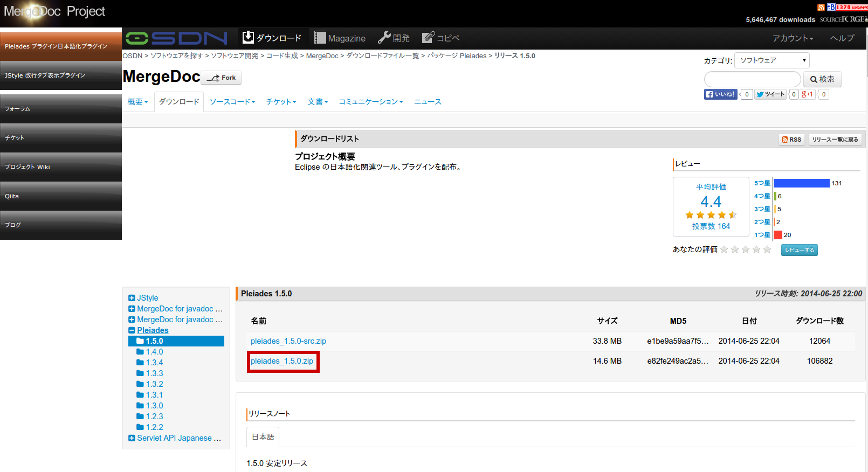Screen dimensions: 868x472
Task: Open the 1.3.3 release folder
Action: tap(150, 373)
